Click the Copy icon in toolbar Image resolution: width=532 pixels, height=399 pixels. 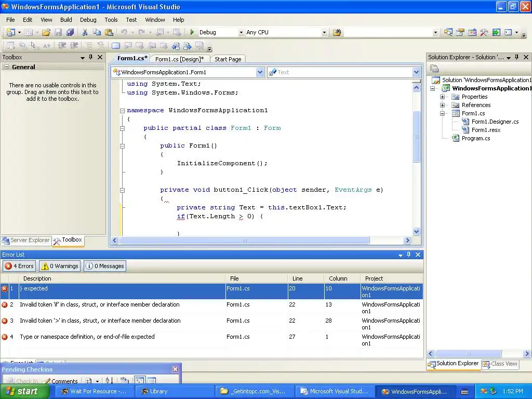pyautogui.click(x=97, y=32)
